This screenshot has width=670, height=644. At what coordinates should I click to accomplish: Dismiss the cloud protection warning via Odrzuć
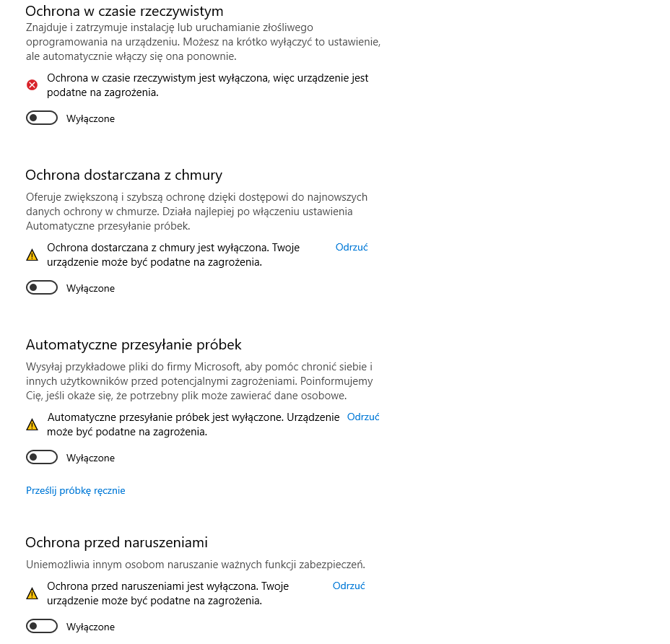click(x=352, y=247)
